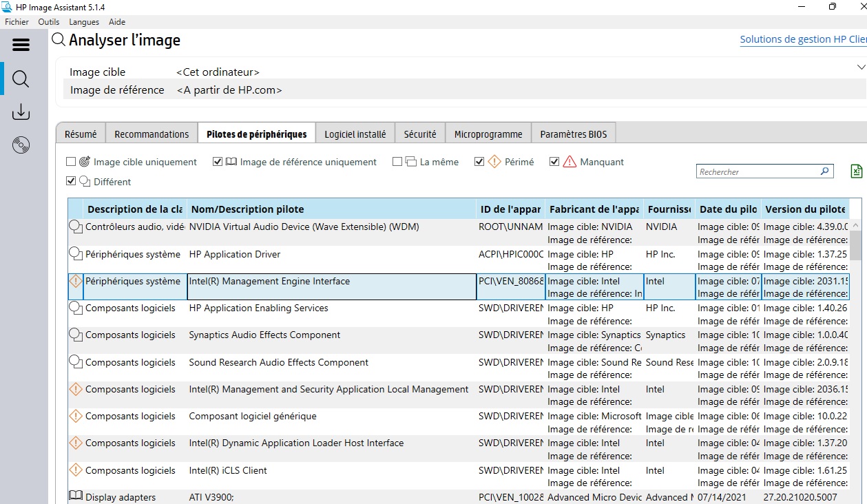The image size is (867, 504).
Task: Switch to the Microprogramme tab
Action: click(x=488, y=132)
